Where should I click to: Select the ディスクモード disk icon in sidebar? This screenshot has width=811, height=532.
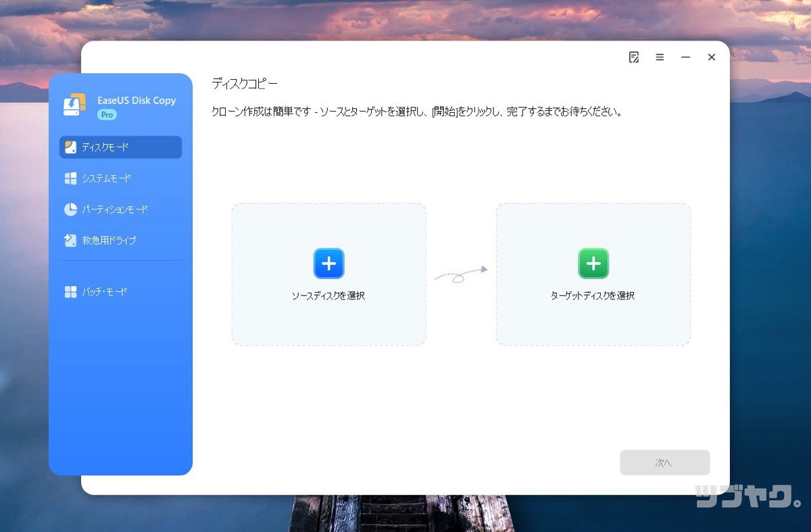tap(70, 147)
